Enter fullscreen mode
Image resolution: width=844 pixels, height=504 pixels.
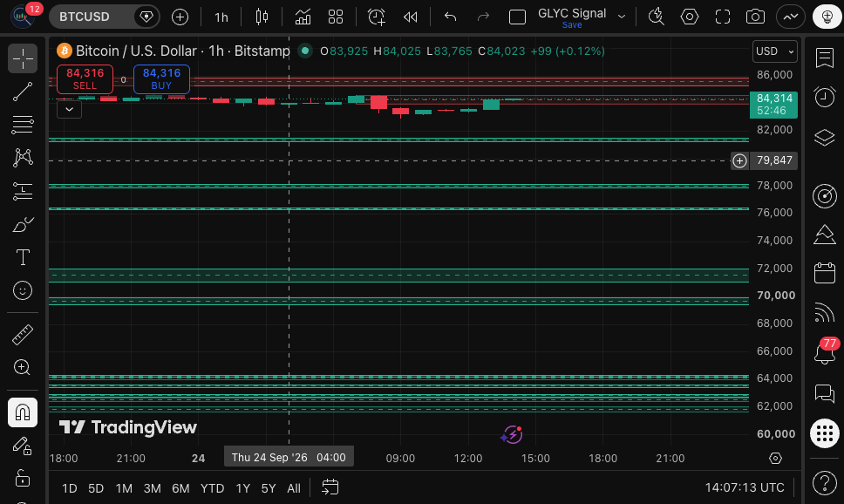[x=723, y=17]
